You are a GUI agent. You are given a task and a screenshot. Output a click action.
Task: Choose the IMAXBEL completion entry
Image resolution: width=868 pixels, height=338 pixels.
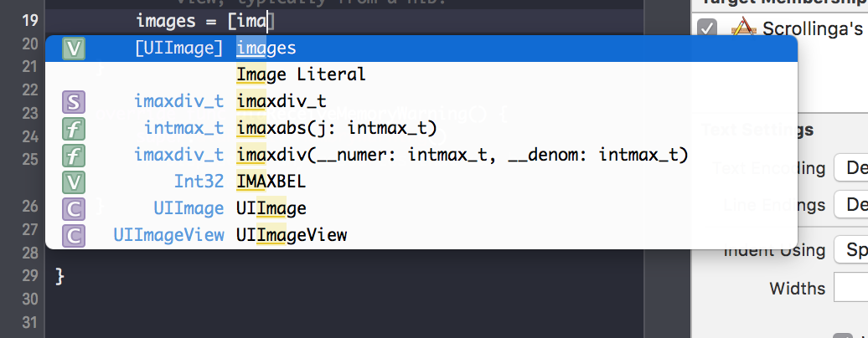tap(271, 182)
